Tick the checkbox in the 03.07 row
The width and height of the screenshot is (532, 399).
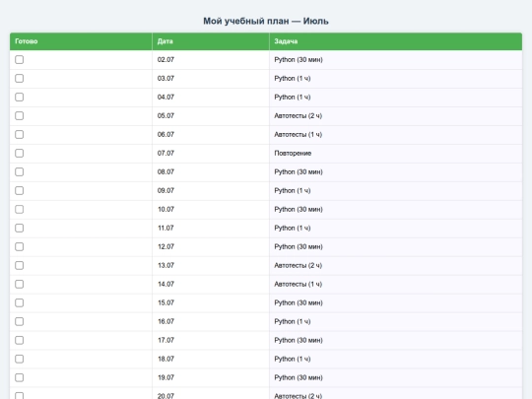[20, 79]
